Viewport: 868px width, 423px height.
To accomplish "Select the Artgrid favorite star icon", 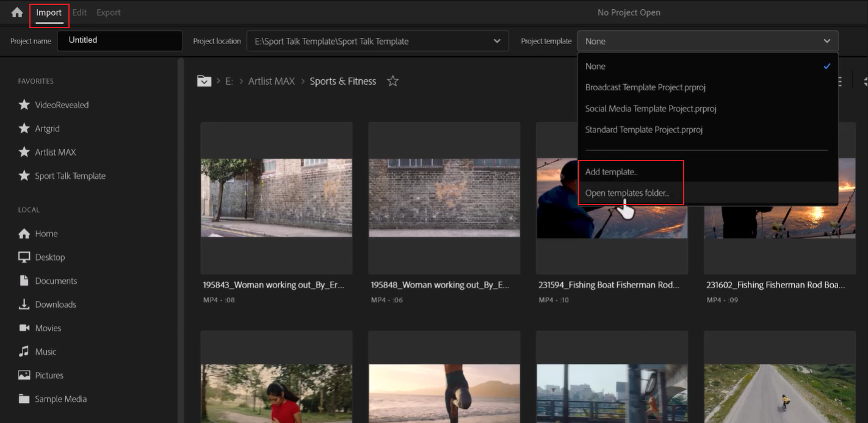I will 24,128.
